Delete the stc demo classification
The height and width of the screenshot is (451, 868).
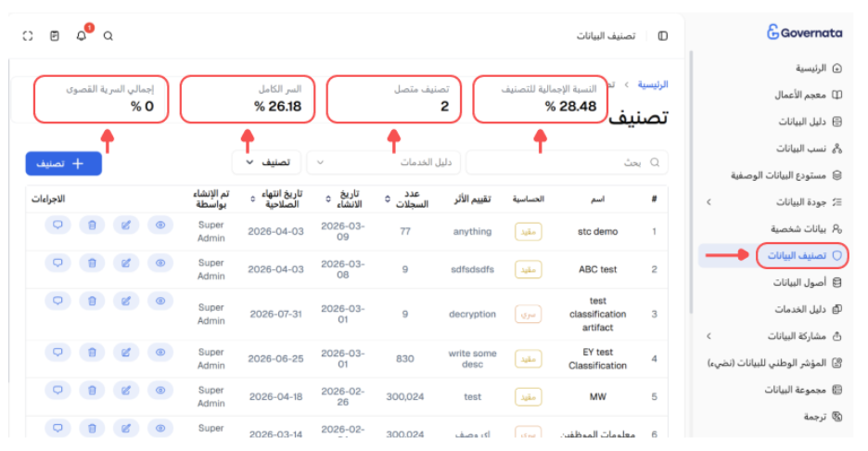92,225
